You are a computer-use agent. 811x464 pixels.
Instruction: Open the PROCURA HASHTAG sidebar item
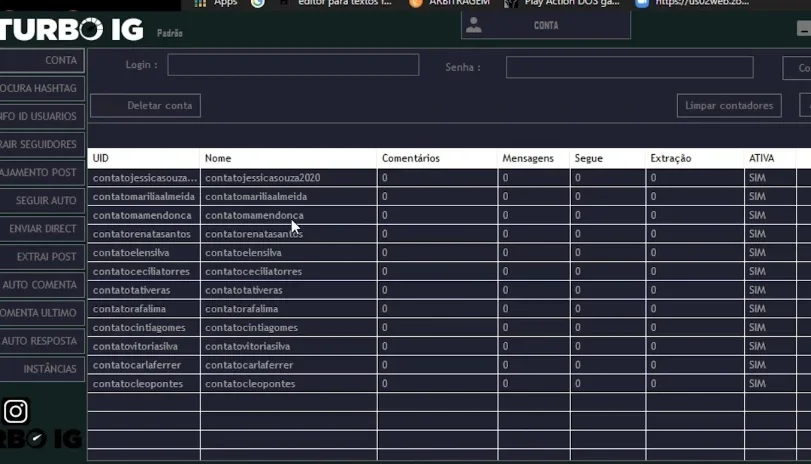(x=41, y=88)
